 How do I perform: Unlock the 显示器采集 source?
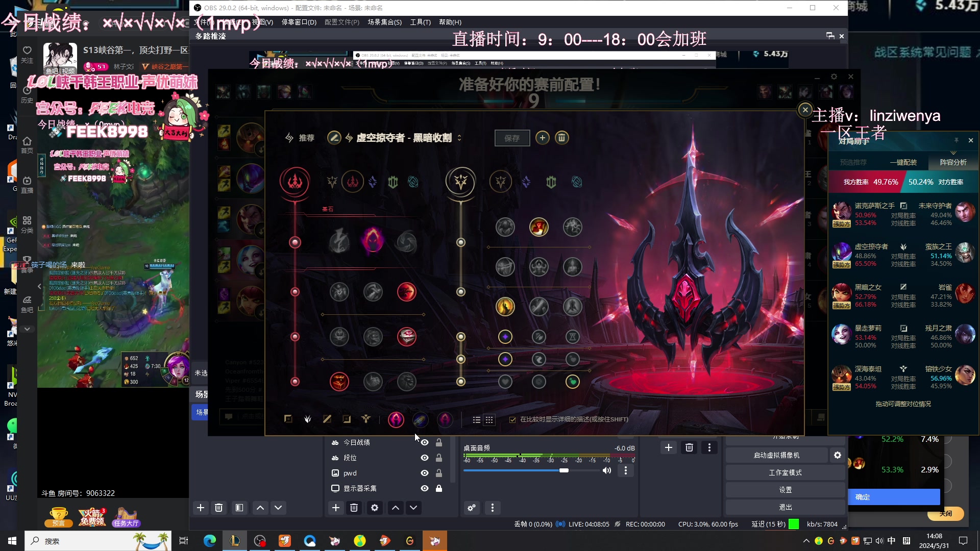click(x=439, y=488)
